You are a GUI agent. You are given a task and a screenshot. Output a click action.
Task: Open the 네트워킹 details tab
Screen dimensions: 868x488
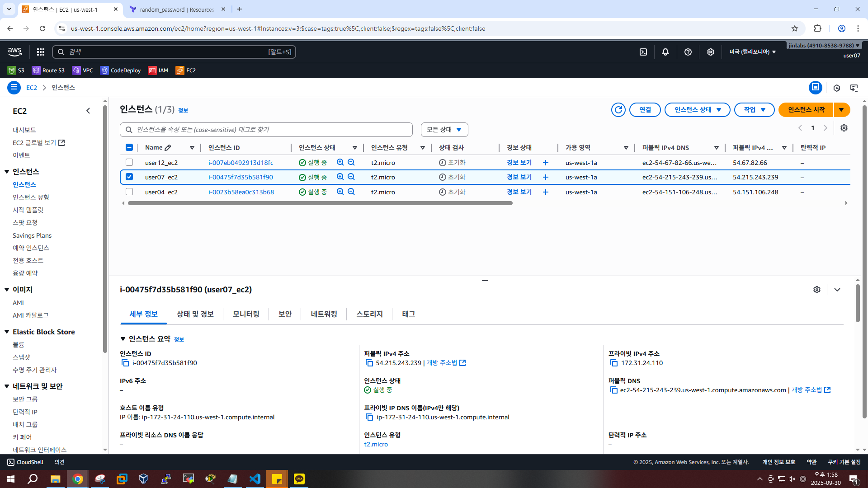pyautogui.click(x=324, y=314)
